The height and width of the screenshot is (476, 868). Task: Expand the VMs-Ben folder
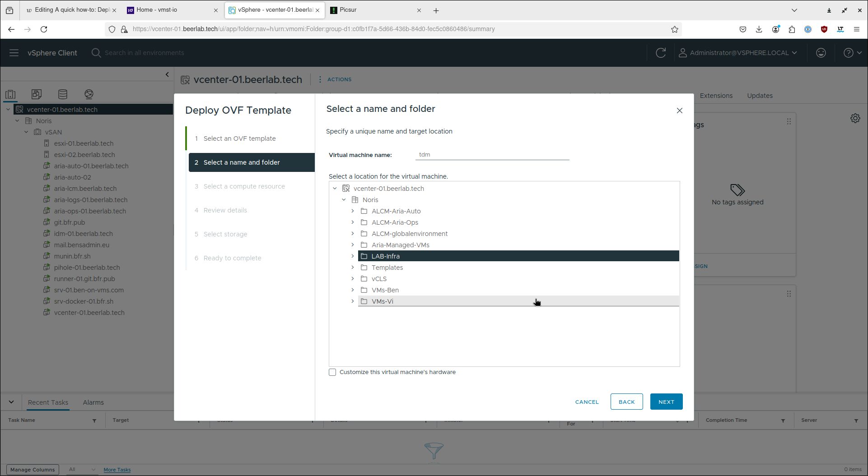pyautogui.click(x=353, y=290)
